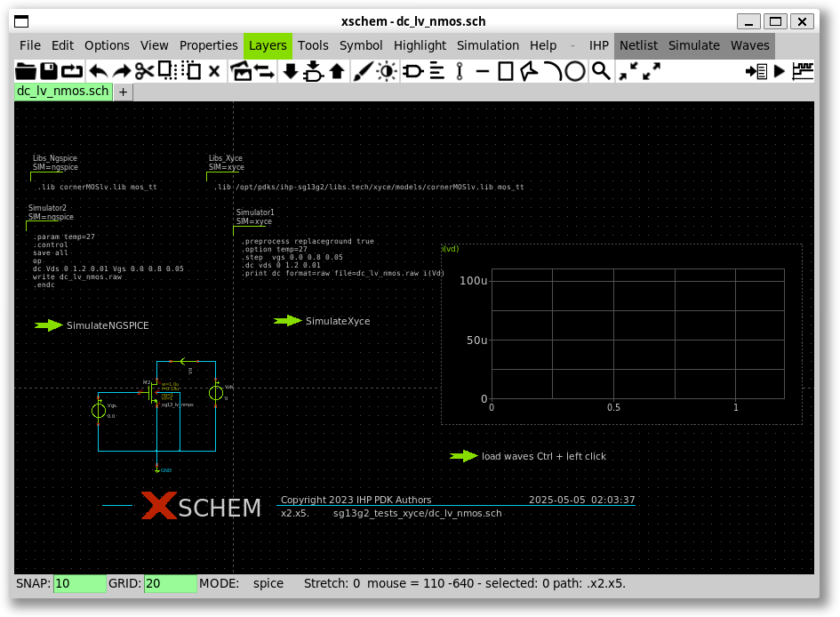Click the Save floppy disk icon

(49, 71)
